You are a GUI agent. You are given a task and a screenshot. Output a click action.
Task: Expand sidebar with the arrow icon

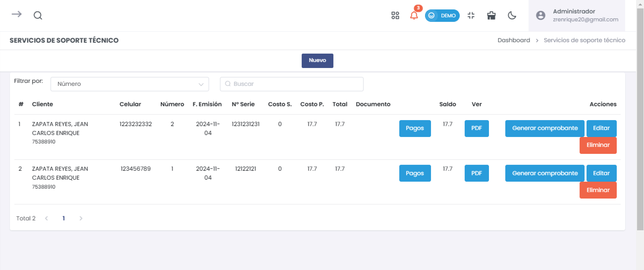coord(17,15)
